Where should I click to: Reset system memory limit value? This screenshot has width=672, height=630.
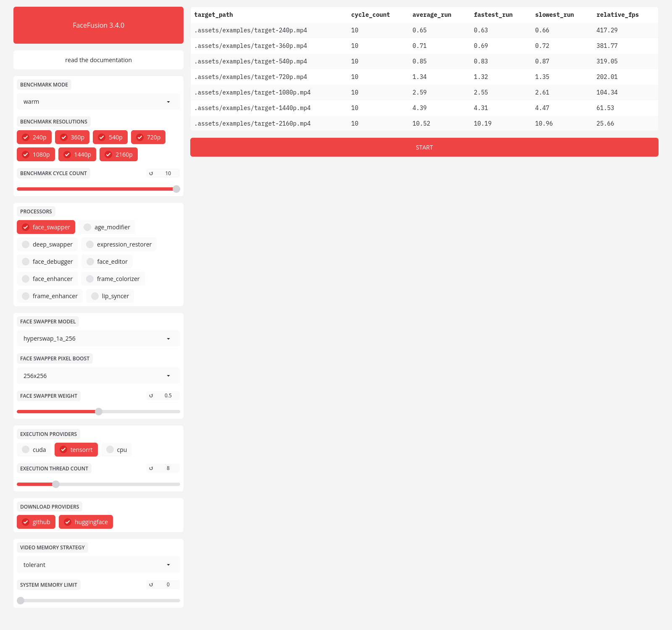coord(151,585)
